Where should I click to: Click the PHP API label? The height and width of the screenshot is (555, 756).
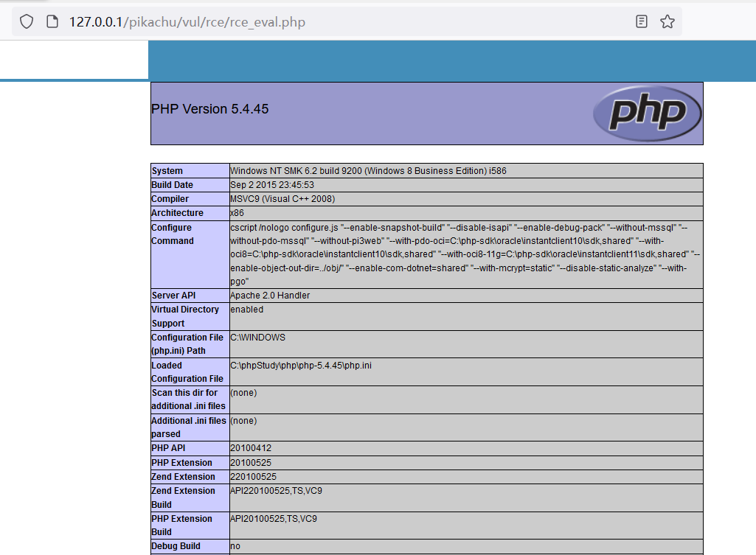[x=168, y=448]
